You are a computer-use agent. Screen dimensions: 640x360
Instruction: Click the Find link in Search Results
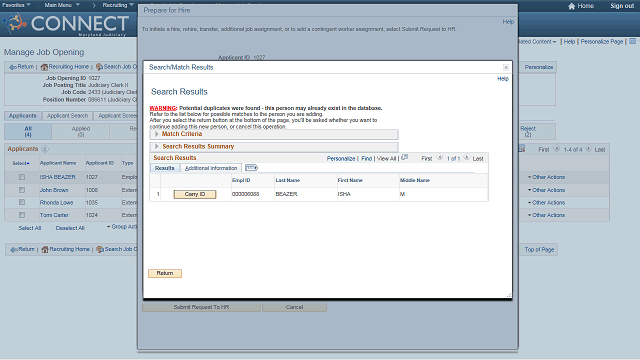(x=367, y=158)
